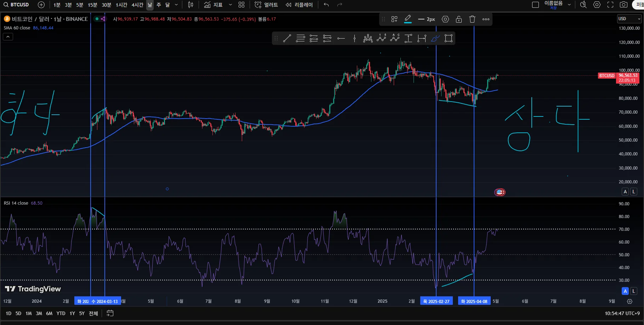Image resolution: width=644 pixels, height=325 pixels.
Task: Collapse the indicator legend with chevron
Action: coord(8,36)
